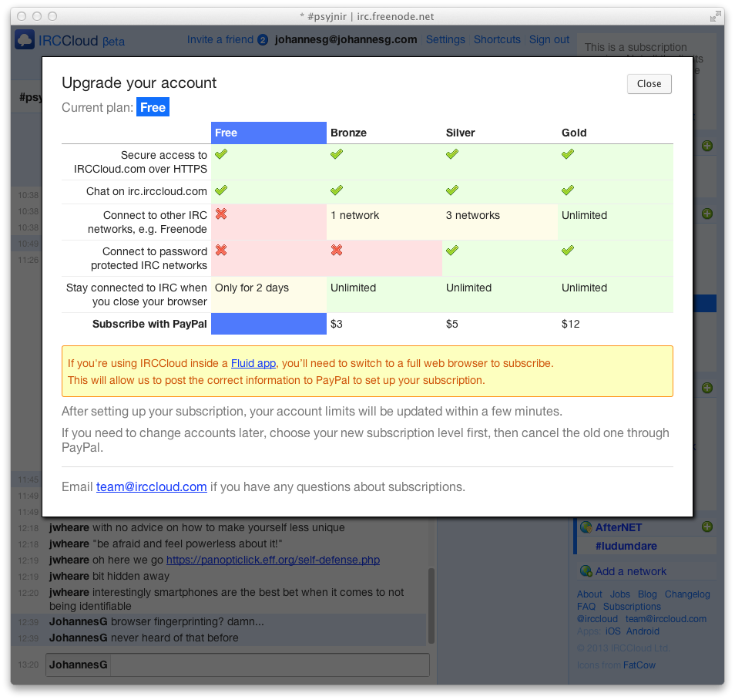Click the IRCCloud cloud logo icon
The image size is (735, 700).
click(x=25, y=40)
